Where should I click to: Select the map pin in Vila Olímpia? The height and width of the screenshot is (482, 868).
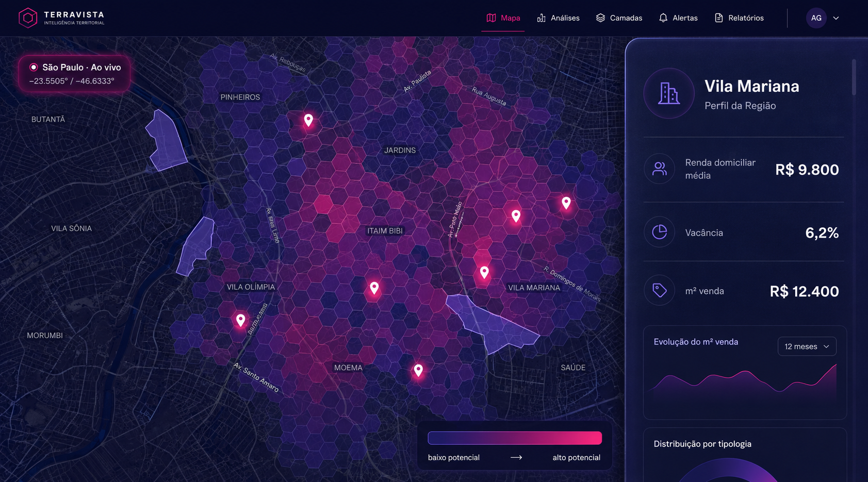tap(240, 320)
